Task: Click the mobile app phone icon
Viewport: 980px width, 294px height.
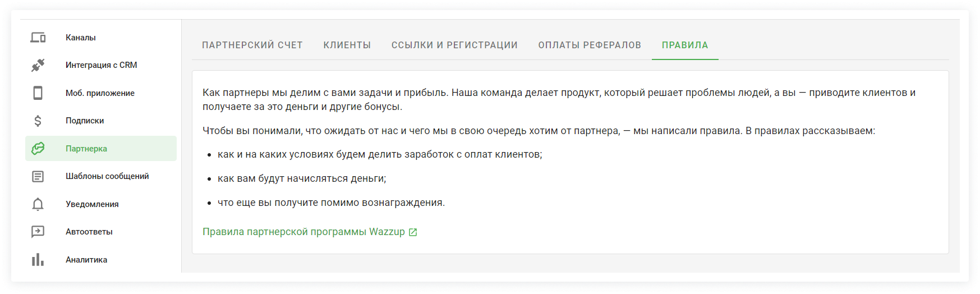Action: [x=38, y=93]
